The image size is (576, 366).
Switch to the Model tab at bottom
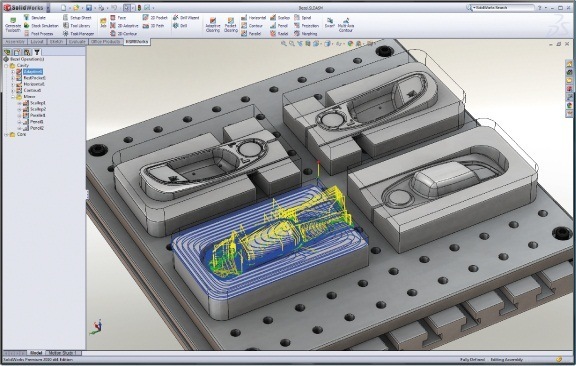[36, 353]
